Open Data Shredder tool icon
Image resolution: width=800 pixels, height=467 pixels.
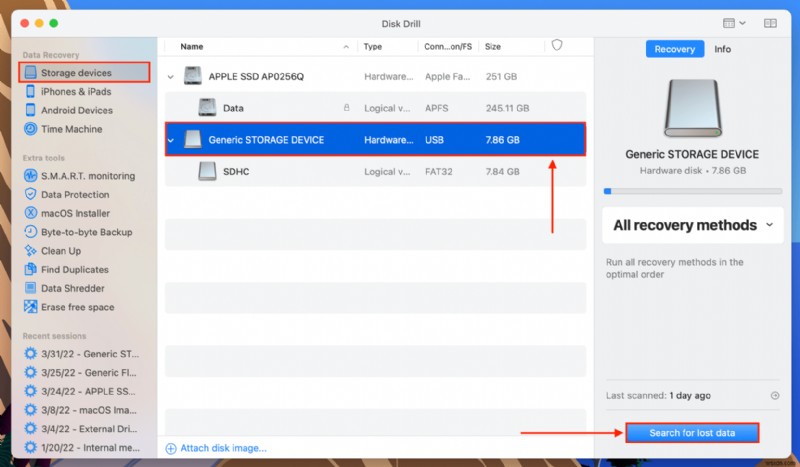point(31,288)
